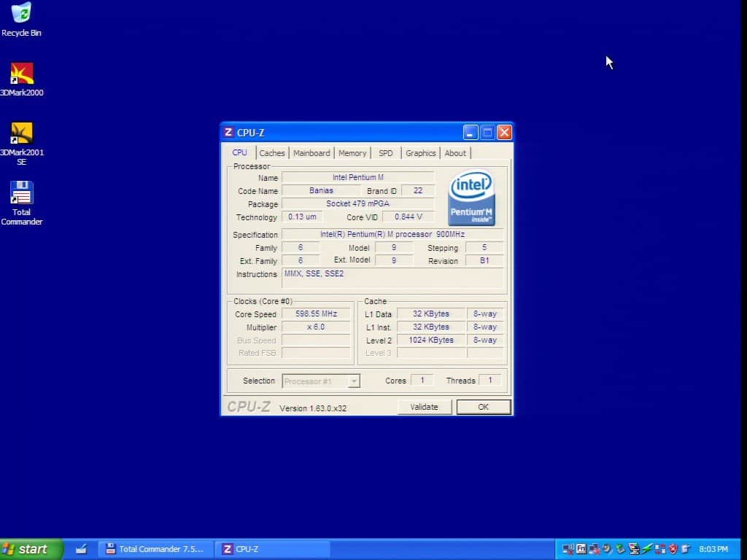Minimize the CPU-Z window
This screenshot has width=747, height=560.
point(471,133)
